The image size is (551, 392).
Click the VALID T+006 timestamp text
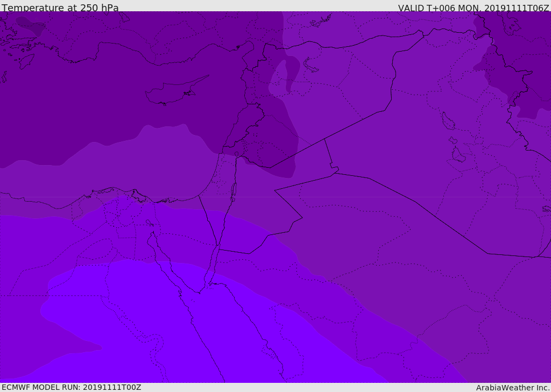coord(473,8)
